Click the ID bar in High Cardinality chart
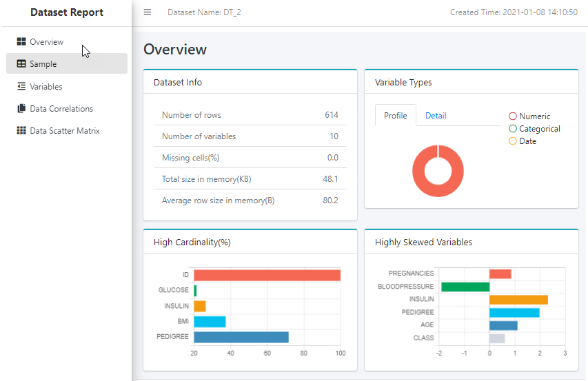 tap(267, 275)
